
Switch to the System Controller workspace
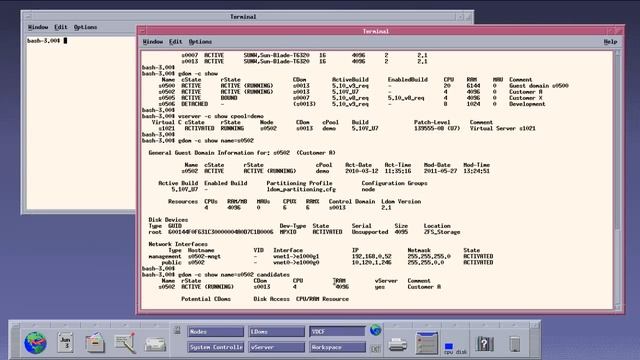216,347
